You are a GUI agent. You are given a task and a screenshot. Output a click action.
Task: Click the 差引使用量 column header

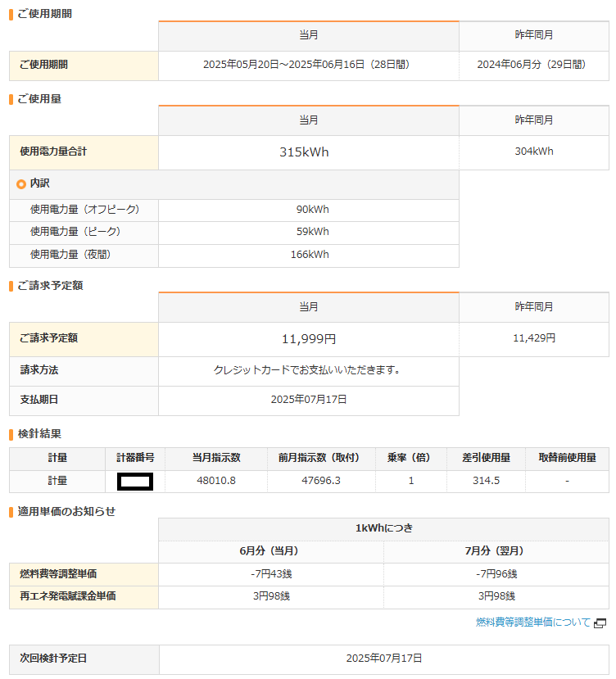pyautogui.click(x=486, y=458)
